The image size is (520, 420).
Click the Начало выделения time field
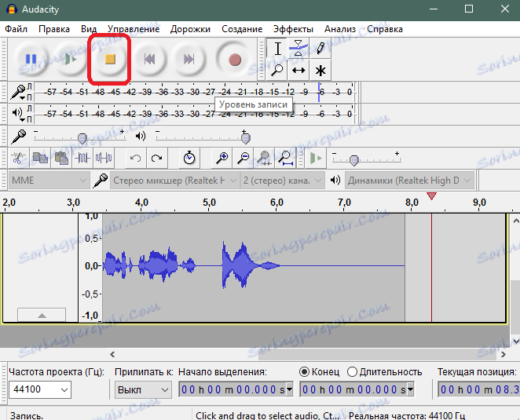click(236, 389)
